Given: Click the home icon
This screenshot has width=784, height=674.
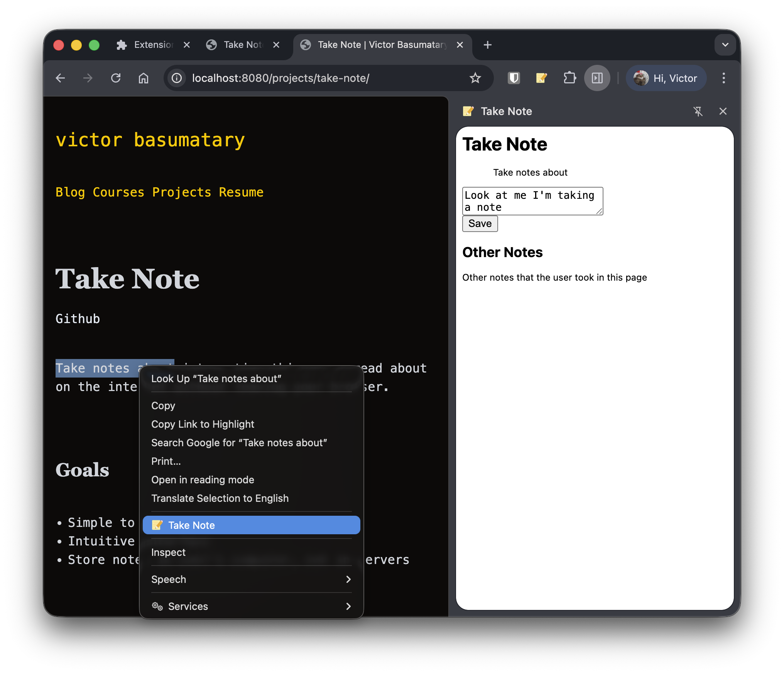Looking at the screenshot, I should [x=144, y=78].
